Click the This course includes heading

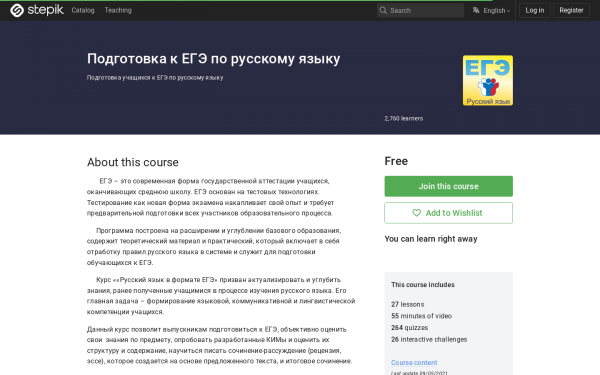pos(423,285)
